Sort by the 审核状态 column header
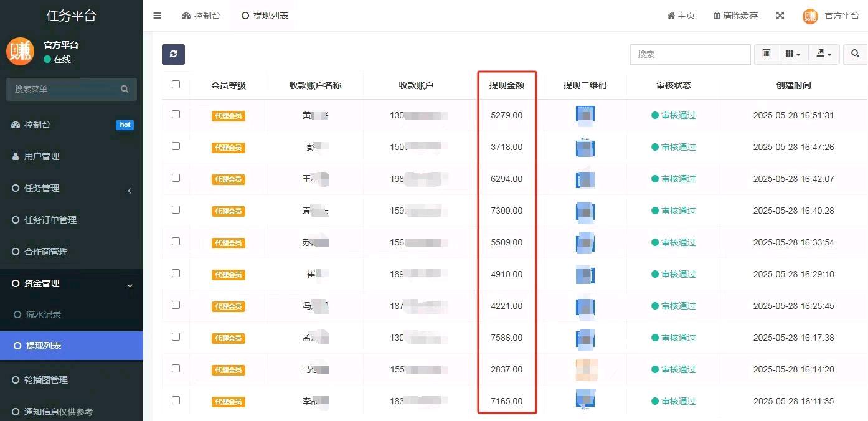 674,85
